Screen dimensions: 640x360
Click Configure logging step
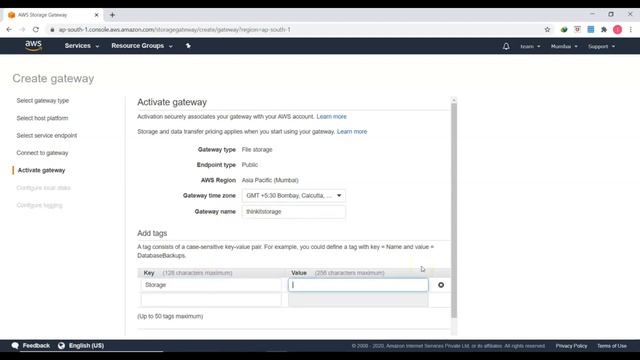(40, 205)
